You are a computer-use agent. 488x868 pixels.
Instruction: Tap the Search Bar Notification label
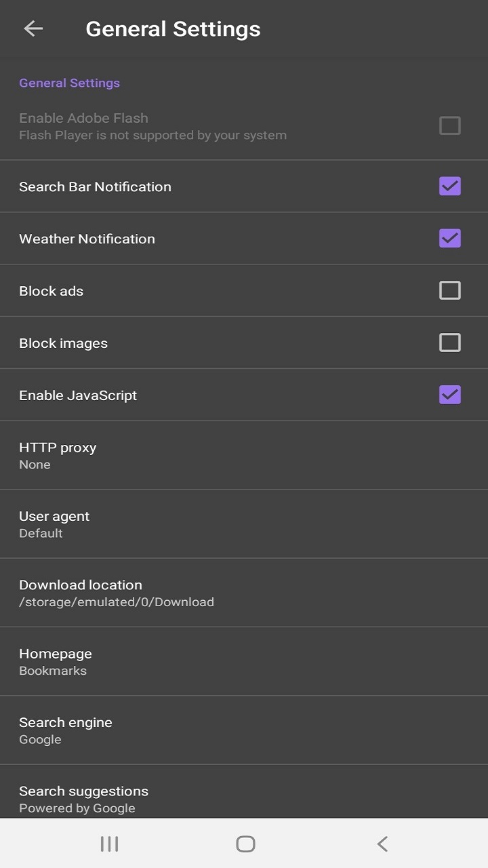point(95,186)
